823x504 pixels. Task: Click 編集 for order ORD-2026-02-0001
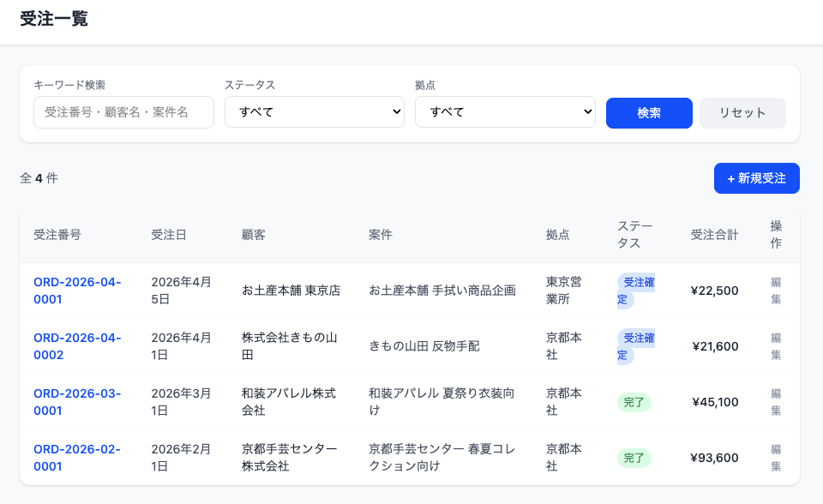tap(776, 458)
